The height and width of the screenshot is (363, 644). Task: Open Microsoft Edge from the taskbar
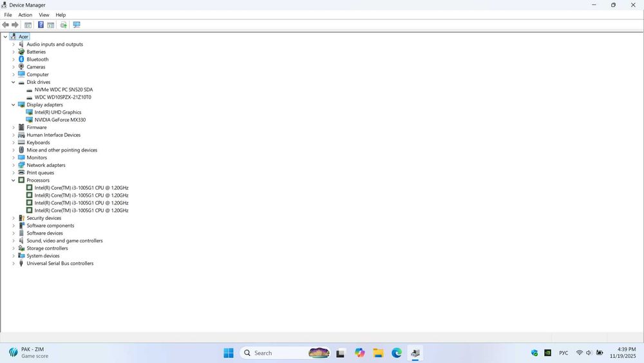396,353
